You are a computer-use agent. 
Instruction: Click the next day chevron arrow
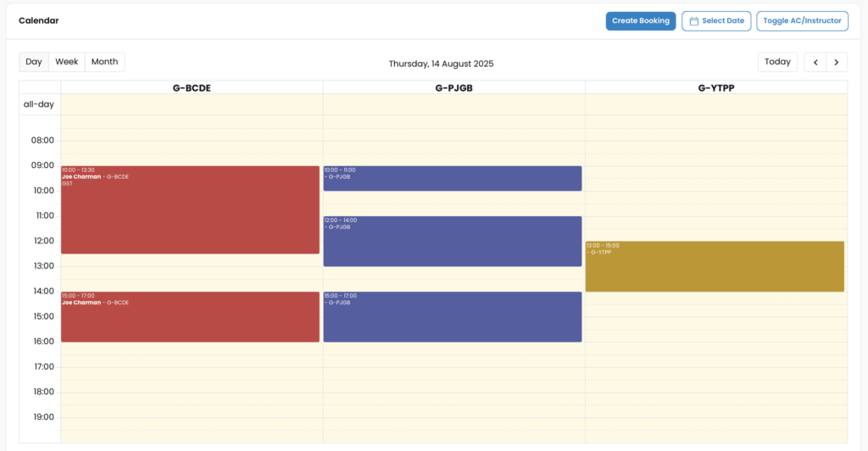click(837, 62)
